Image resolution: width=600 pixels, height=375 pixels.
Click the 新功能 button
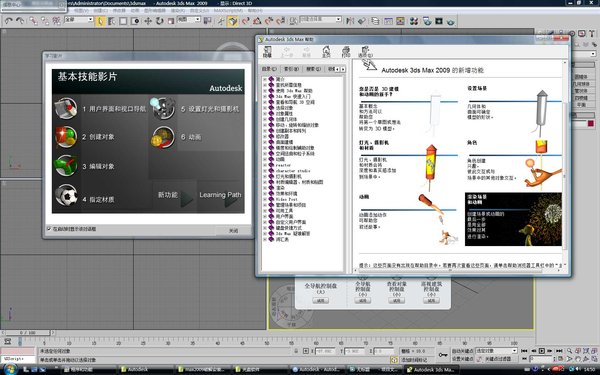(x=175, y=197)
